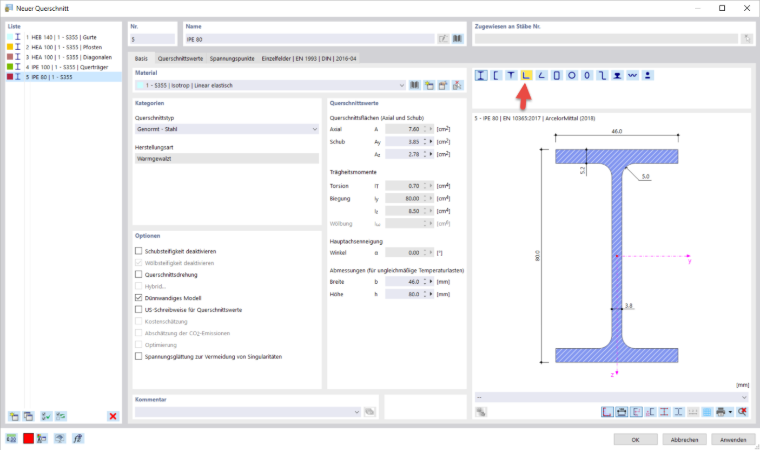Screen dimensions: 760x450
Task: Click the copy cross-section icon below Liste
Action: point(29,416)
